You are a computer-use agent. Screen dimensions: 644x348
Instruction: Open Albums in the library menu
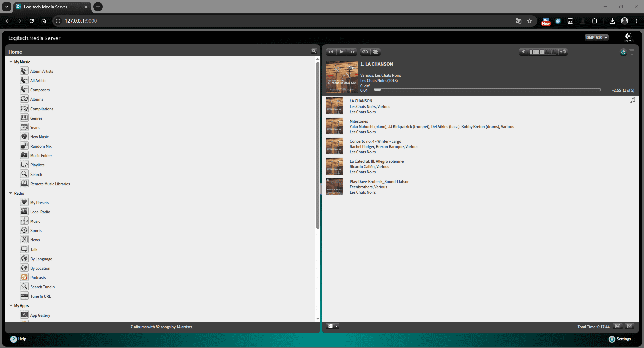(x=37, y=99)
